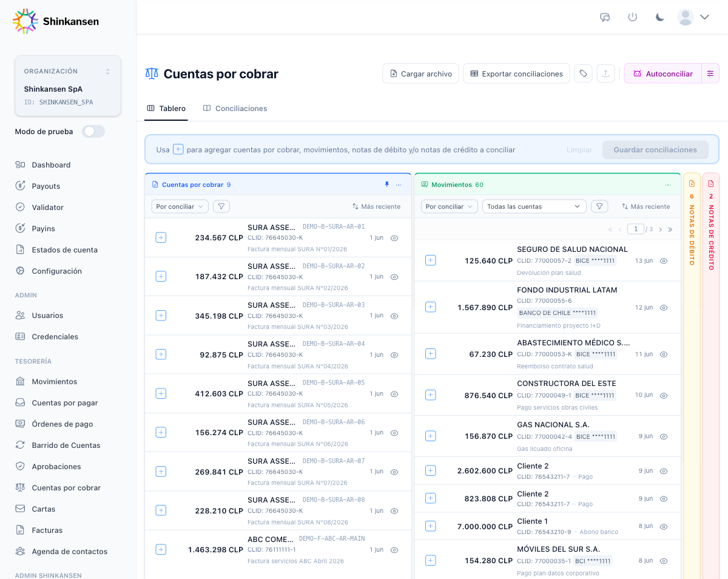
Task: Show details eye icon for GAS NACIONAL S.A.
Action: pyautogui.click(x=664, y=436)
